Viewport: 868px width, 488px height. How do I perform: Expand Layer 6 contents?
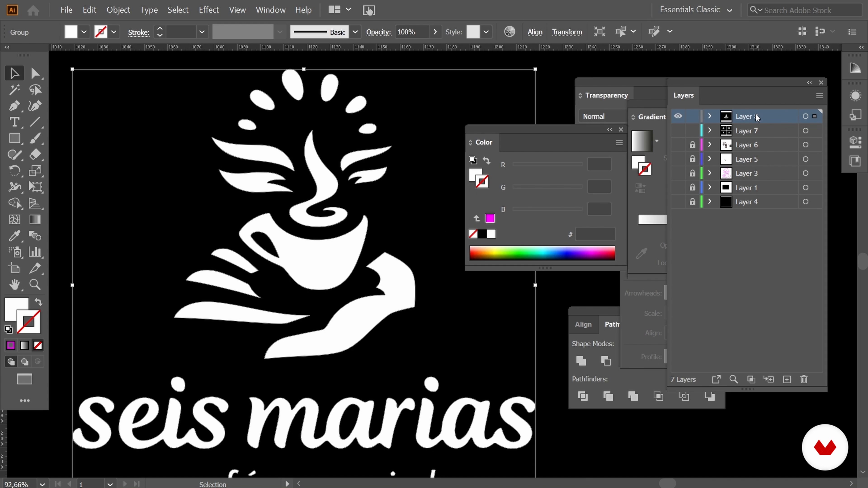click(709, 145)
